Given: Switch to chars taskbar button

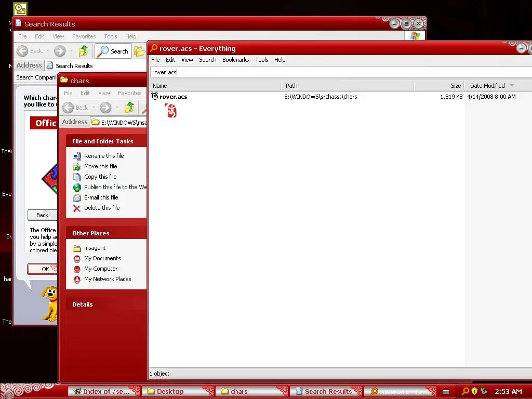Looking at the screenshot, I should point(252,391).
